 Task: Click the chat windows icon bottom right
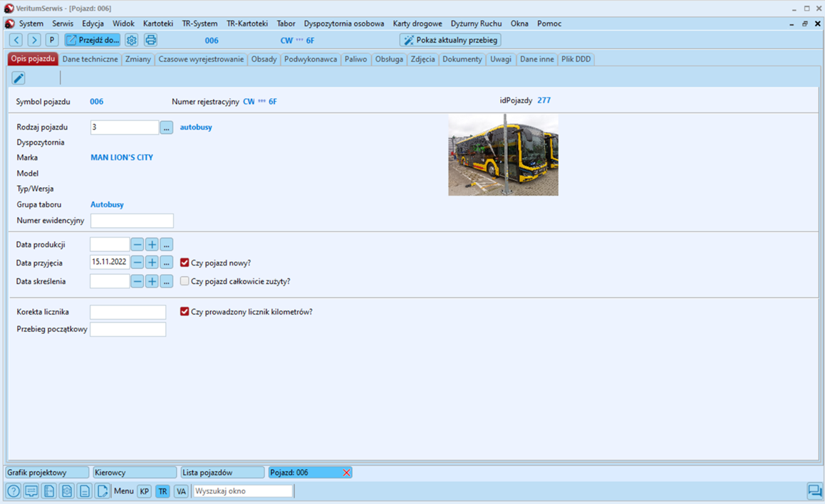tap(814, 491)
